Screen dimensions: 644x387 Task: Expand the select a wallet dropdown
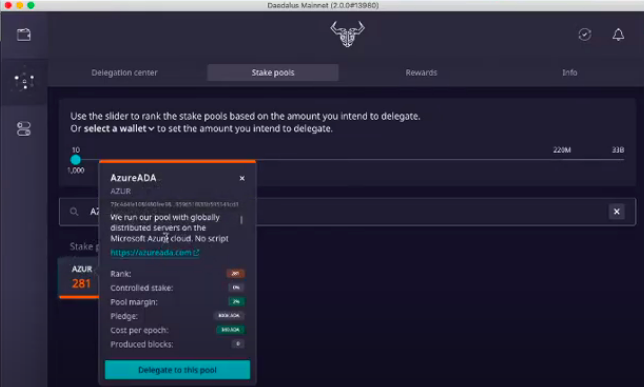[x=119, y=129]
